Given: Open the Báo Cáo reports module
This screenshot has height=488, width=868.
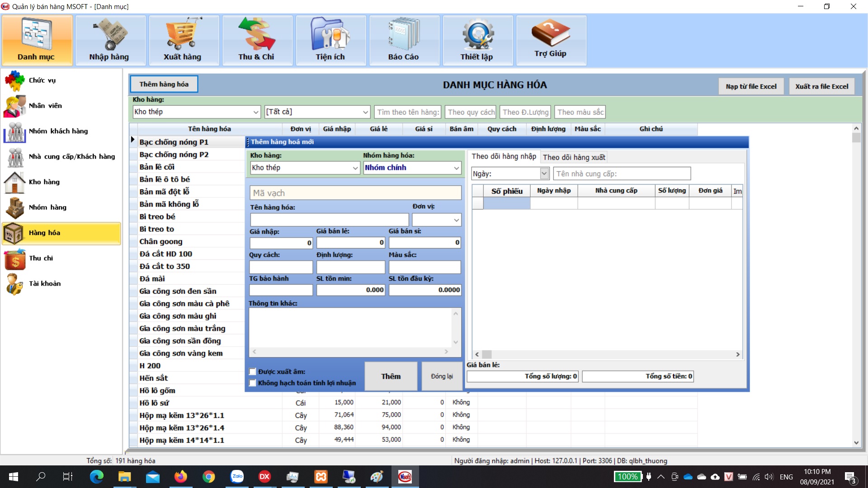Looking at the screenshot, I should point(404,40).
